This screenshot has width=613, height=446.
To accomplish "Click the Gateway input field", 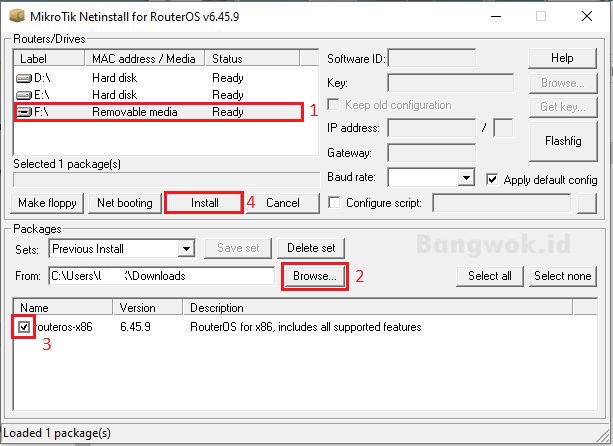I will [432, 152].
